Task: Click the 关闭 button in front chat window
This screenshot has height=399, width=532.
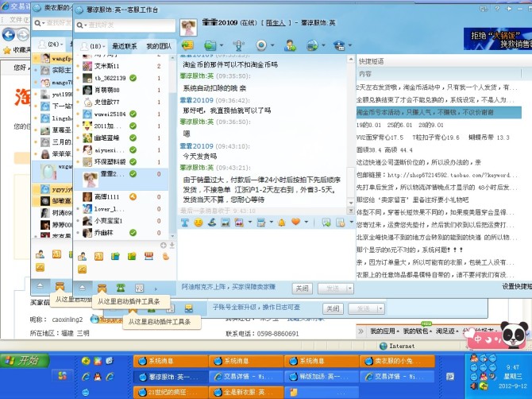Action: pos(302,289)
